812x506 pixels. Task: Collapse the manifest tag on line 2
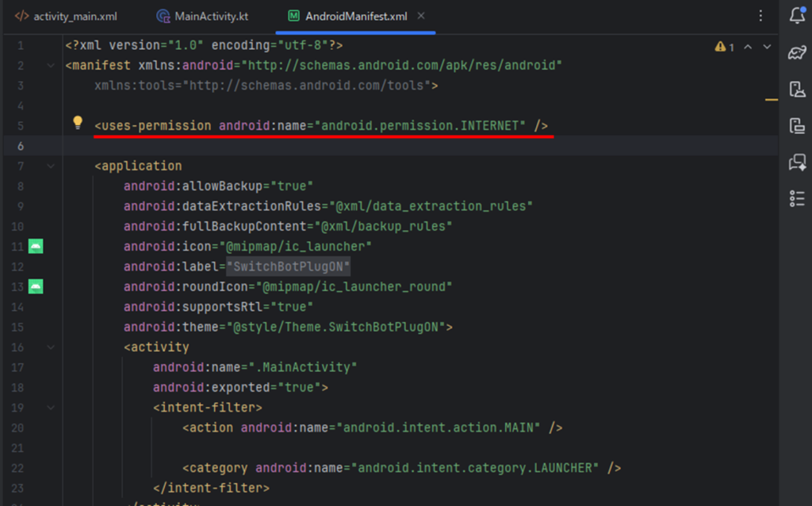point(52,65)
